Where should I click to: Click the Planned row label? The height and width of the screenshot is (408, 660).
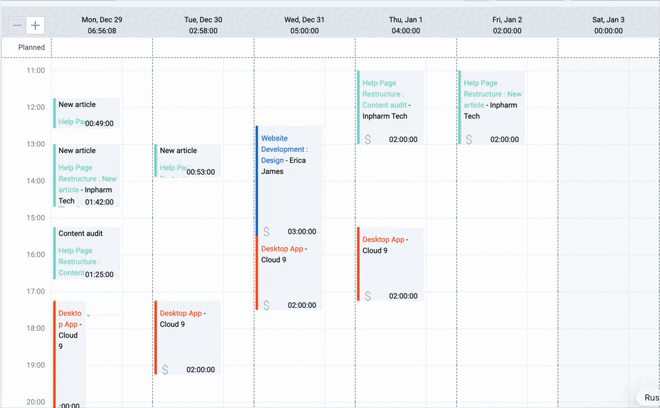pos(31,47)
